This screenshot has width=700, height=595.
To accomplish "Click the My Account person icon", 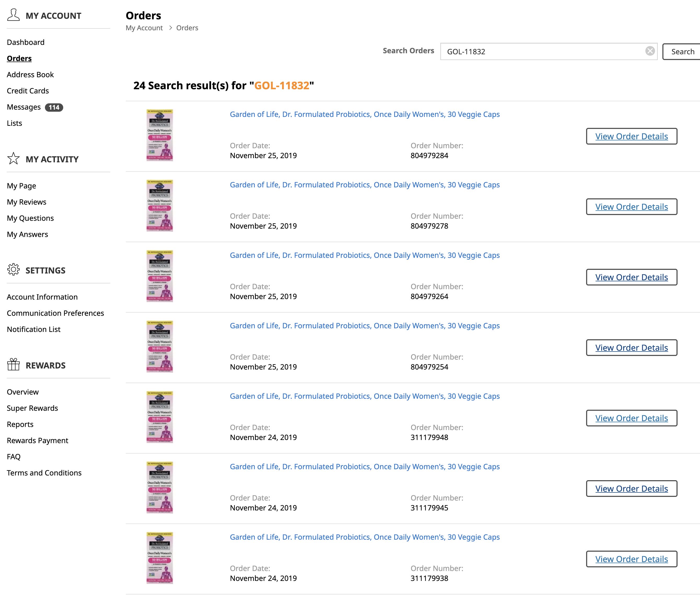I will [x=14, y=15].
